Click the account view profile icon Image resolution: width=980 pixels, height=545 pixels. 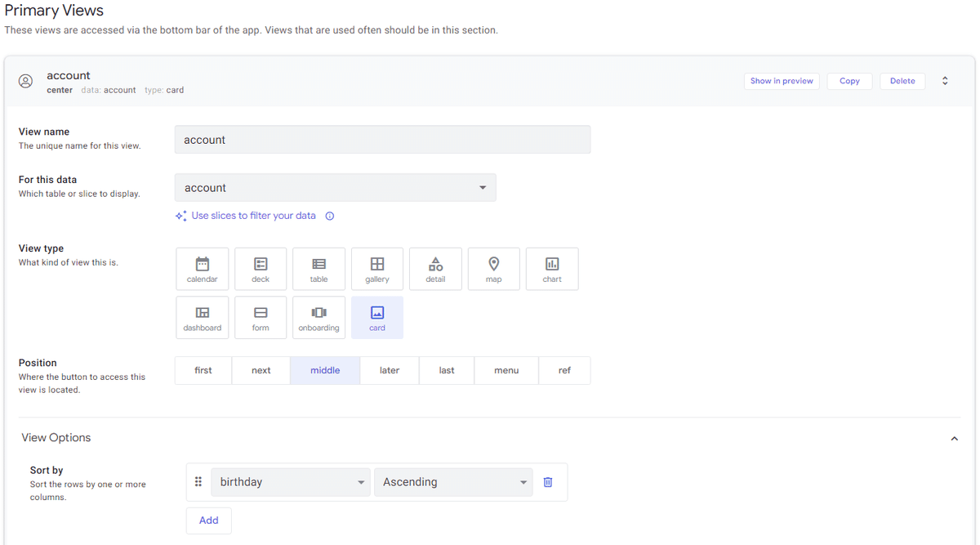click(x=26, y=81)
